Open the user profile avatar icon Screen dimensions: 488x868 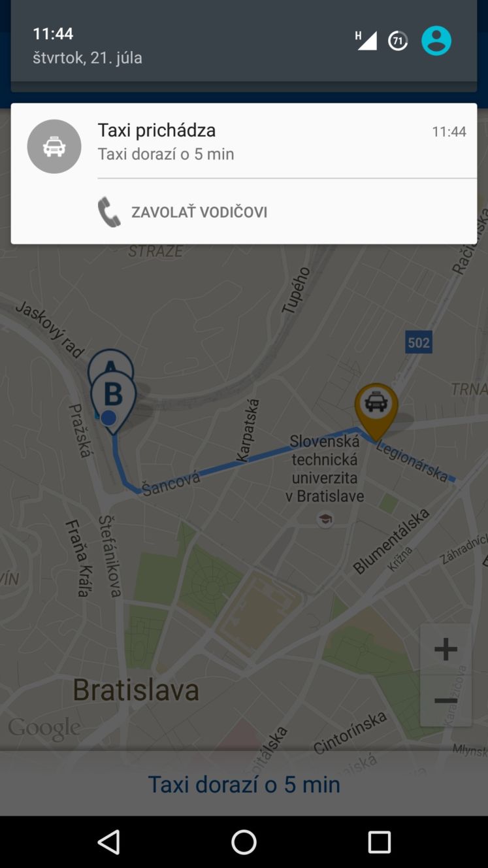pyautogui.click(x=436, y=41)
